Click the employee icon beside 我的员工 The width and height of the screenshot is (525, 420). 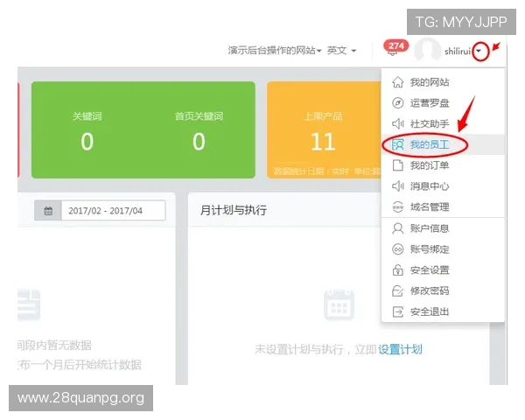click(397, 144)
